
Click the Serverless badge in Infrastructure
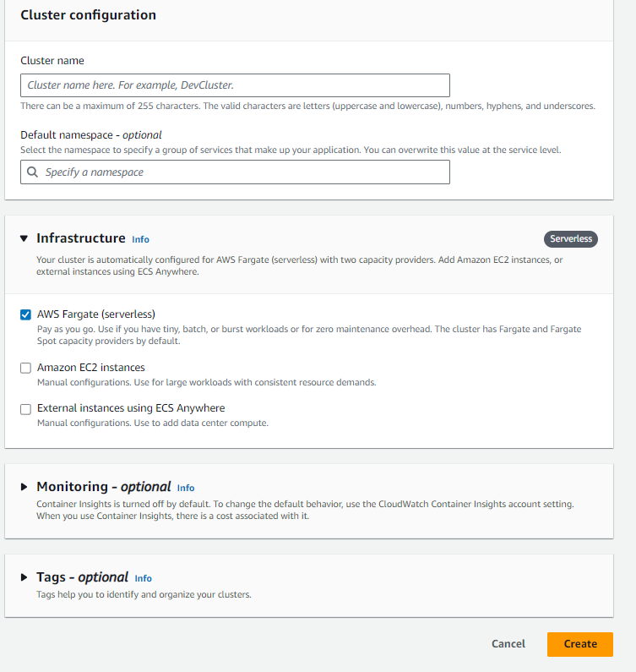click(571, 239)
